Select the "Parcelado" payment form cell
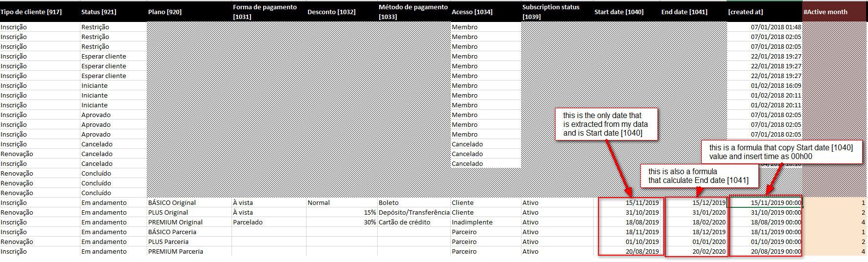This screenshot has height=262, width=868. pyautogui.click(x=248, y=222)
